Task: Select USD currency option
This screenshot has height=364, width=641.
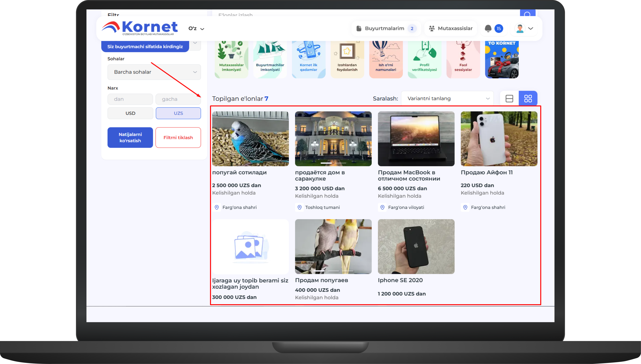Action: click(130, 113)
